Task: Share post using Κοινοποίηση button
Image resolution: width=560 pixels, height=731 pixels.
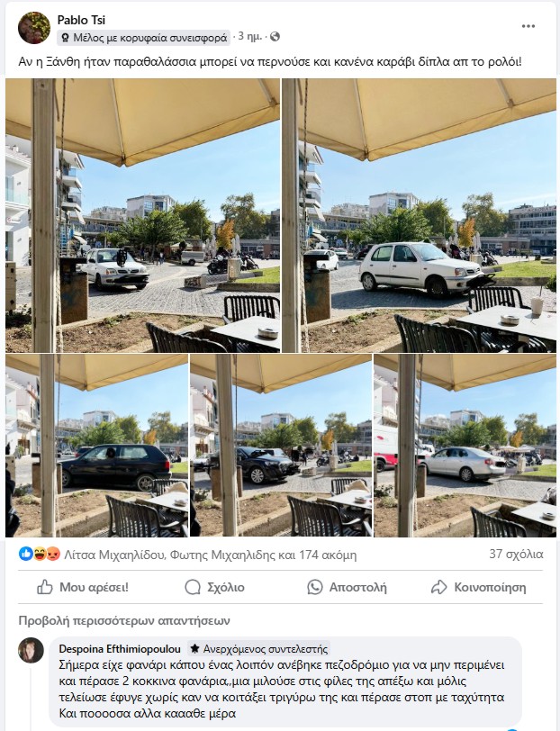Action: click(478, 587)
